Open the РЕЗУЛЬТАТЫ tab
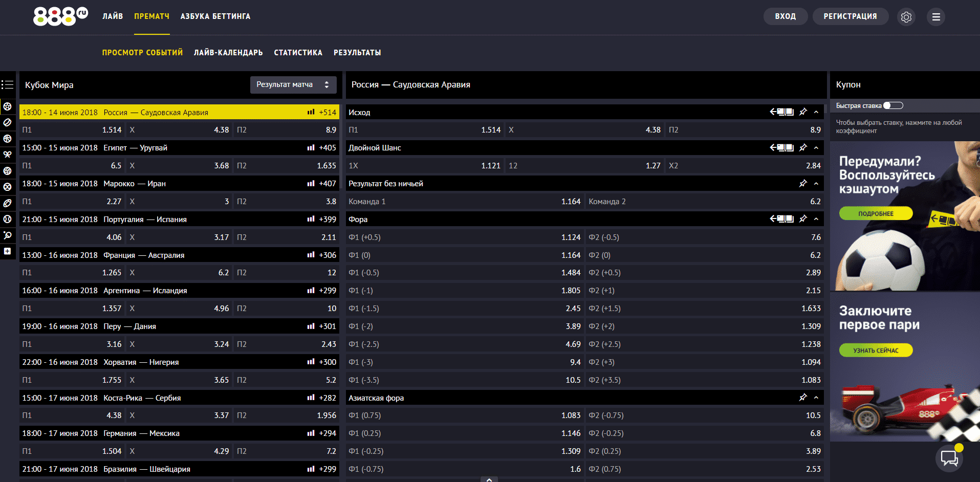The width and height of the screenshot is (980, 482). tap(357, 53)
